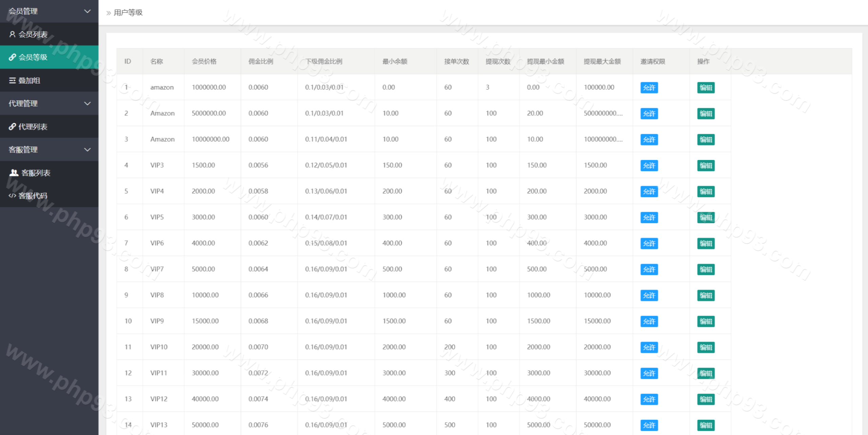Click the 会员价格 column header

click(204, 61)
